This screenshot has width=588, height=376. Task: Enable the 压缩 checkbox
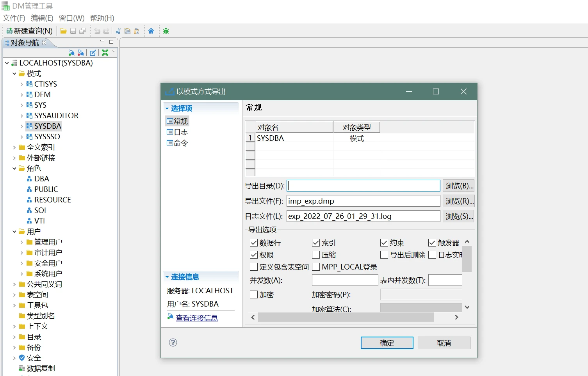pos(316,255)
